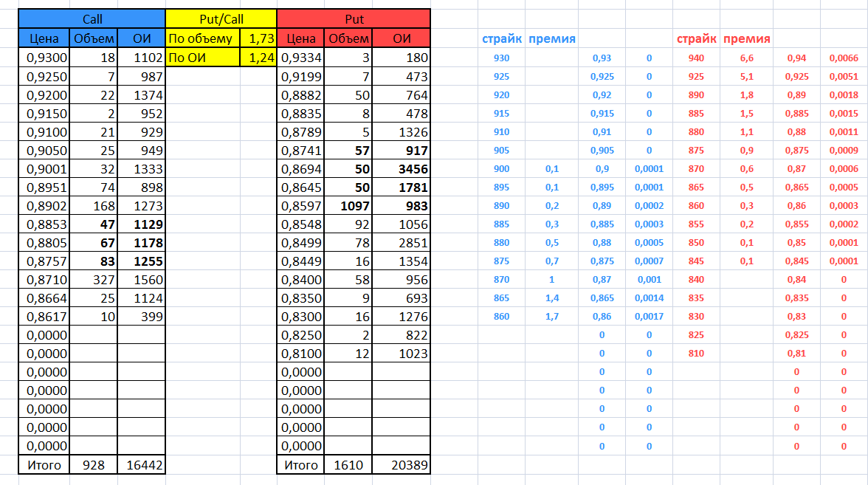This screenshot has width=868, height=485.
Task: Select red value cell 0,0066
Action: [x=844, y=58]
